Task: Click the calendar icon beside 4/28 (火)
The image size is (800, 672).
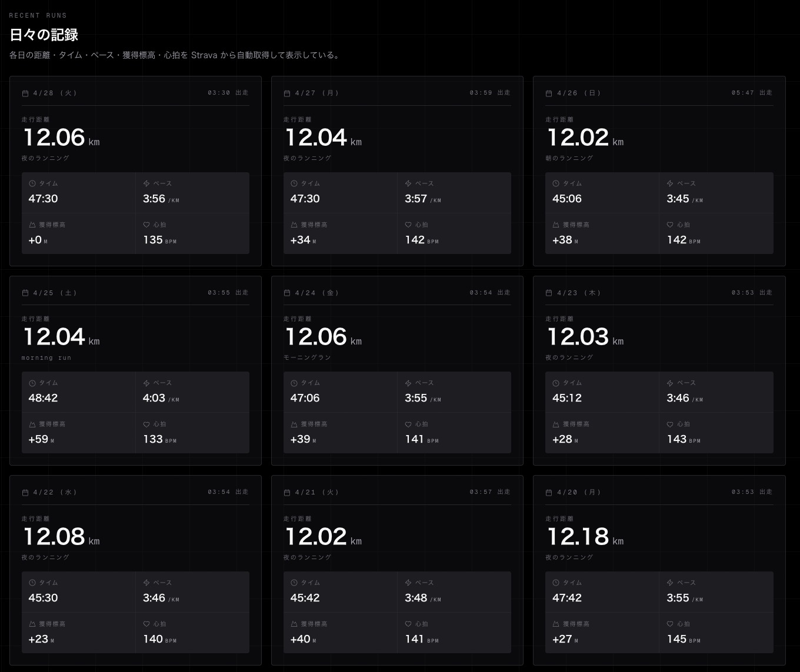Action: [x=25, y=93]
